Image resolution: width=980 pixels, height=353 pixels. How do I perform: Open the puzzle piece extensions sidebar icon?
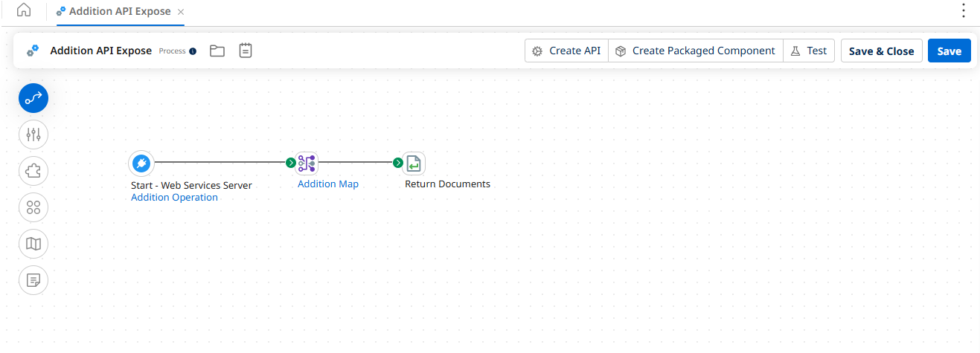[33, 171]
